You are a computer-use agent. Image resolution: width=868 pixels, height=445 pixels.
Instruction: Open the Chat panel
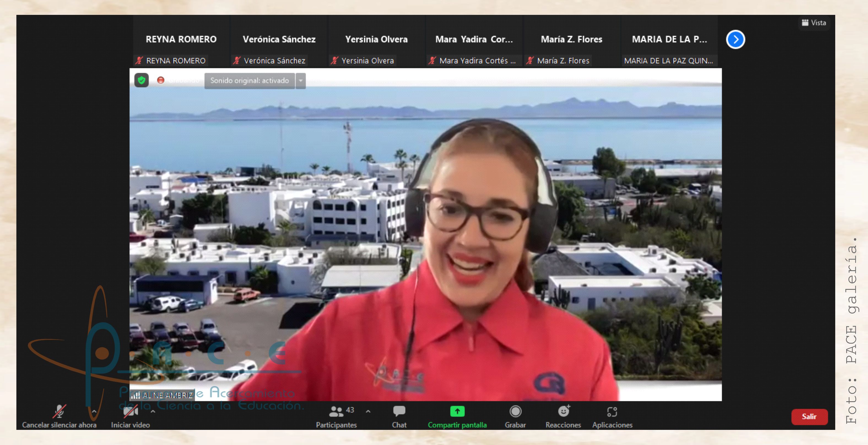(399, 412)
